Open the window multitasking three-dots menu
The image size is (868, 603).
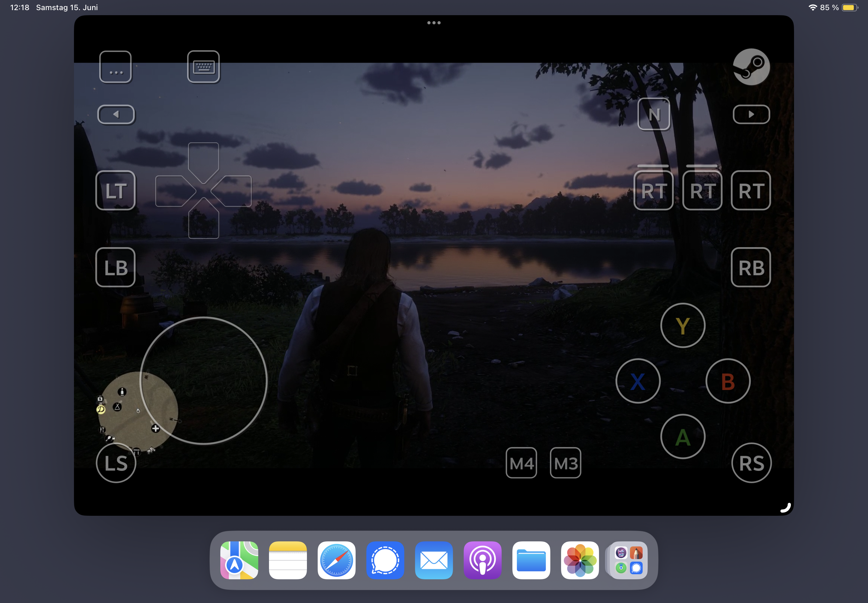pos(433,23)
